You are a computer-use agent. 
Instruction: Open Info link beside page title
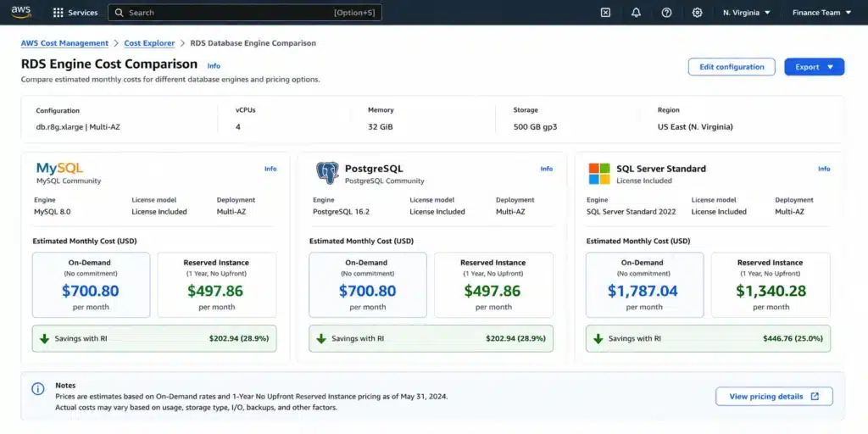(x=214, y=66)
